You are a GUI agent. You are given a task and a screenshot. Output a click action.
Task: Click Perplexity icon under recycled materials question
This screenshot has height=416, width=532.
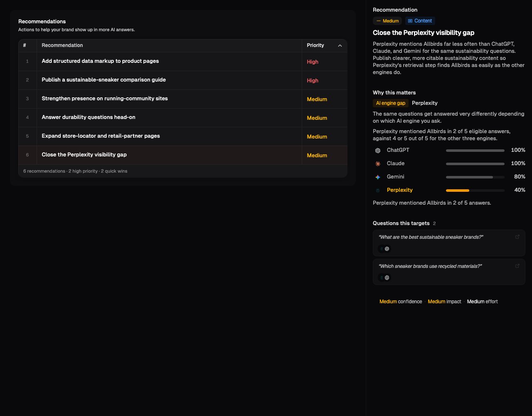pos(382,277)
